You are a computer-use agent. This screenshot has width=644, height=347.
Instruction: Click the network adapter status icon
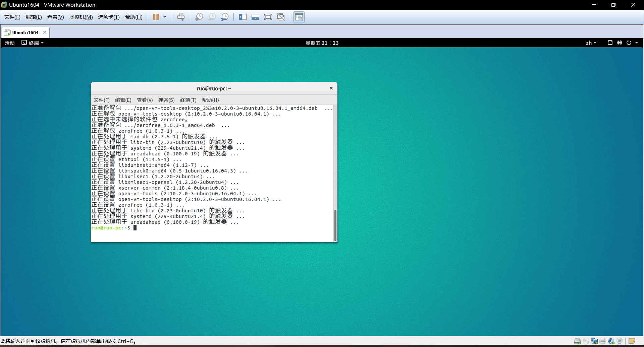pyautogui.click(x=594, y=341)
